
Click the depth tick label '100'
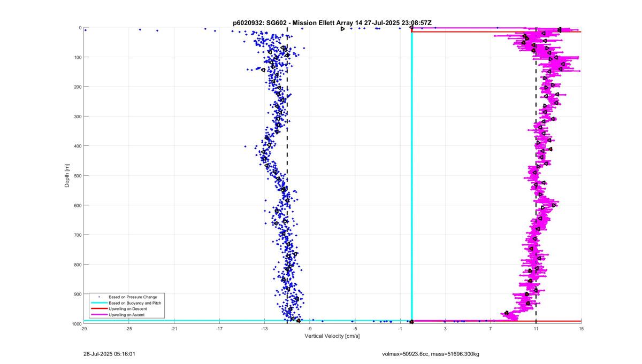tap(78, 57)
